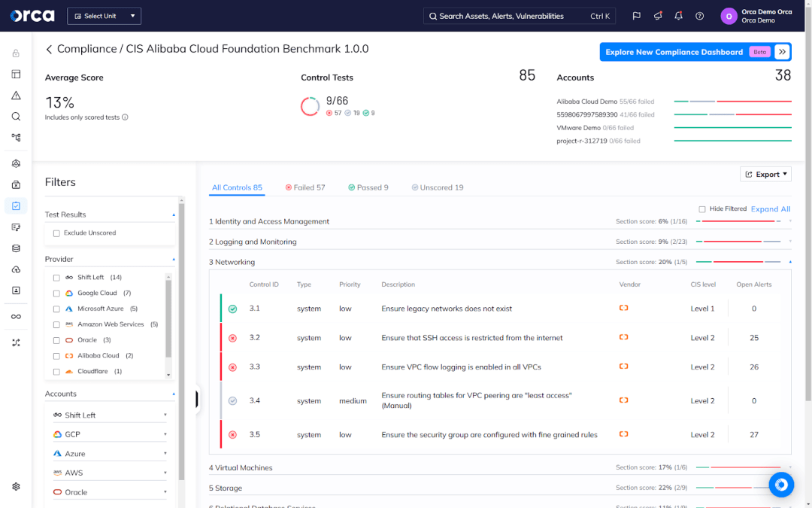Click Explore New Compliance Dashboard button

[x=695, y=52]
